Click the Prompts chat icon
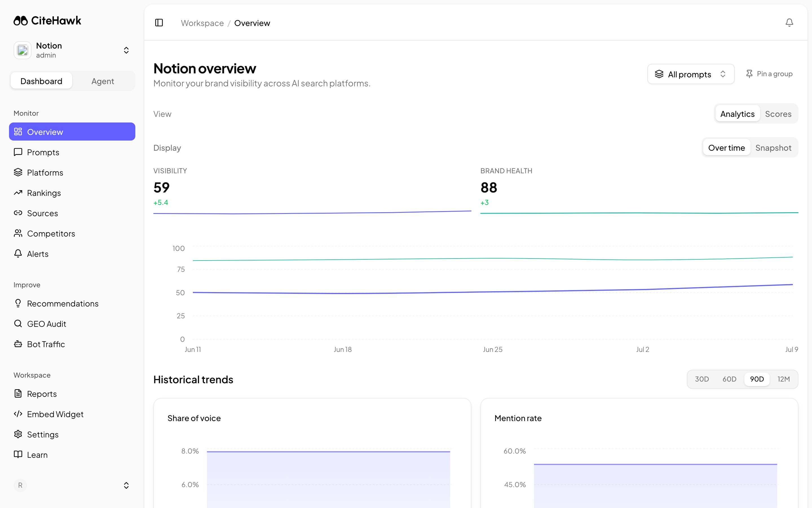 (18, 152)
